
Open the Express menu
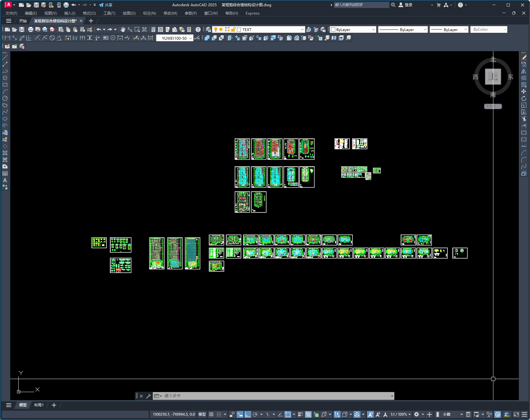[x=252, y=13]
